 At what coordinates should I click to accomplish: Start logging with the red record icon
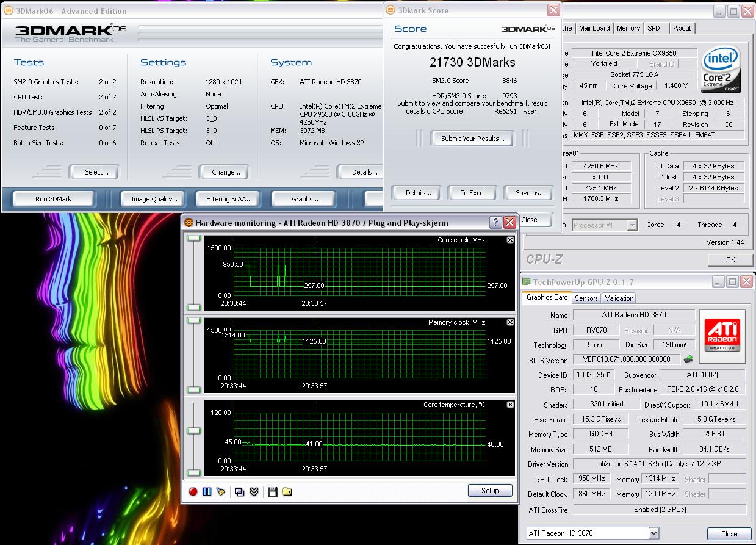(x=193, y=491)
